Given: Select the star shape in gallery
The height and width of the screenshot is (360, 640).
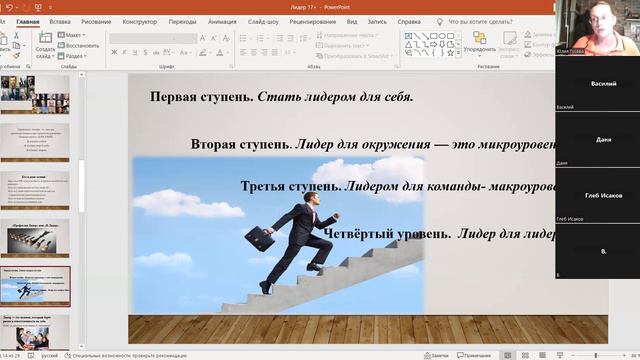Looking at the screenshot, I should click(450, 53).
